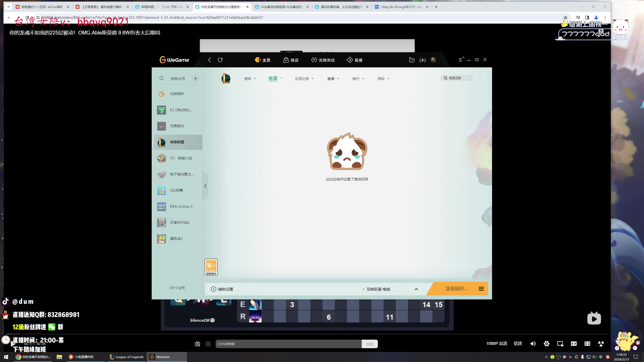Open the WeGame folder icon in header

point(412,60)
